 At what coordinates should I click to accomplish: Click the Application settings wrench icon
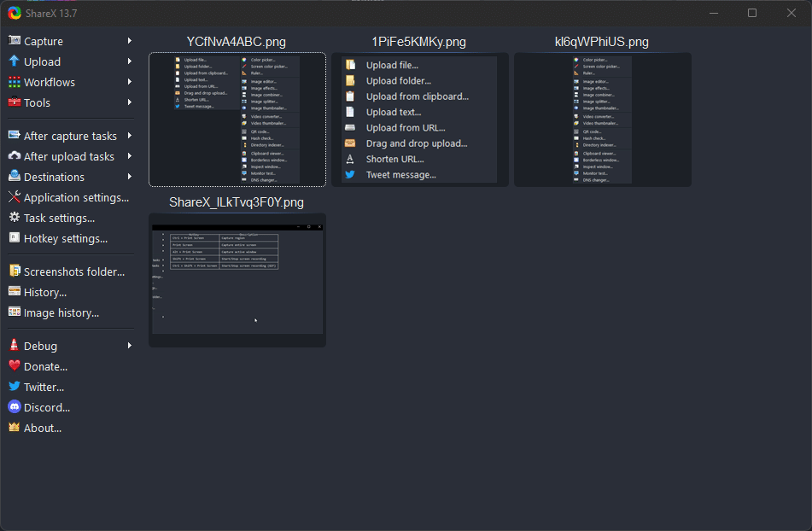coord(15,196)
